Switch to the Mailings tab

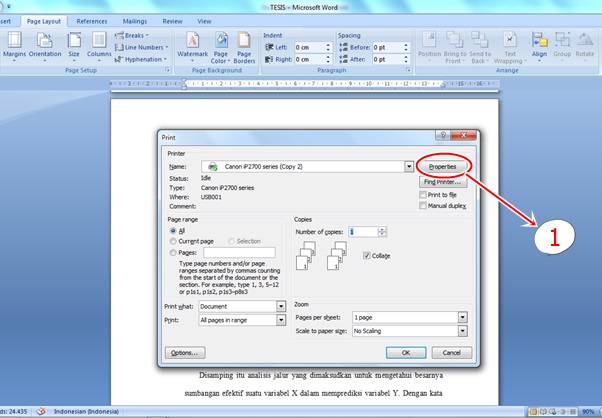click(135, 21)
